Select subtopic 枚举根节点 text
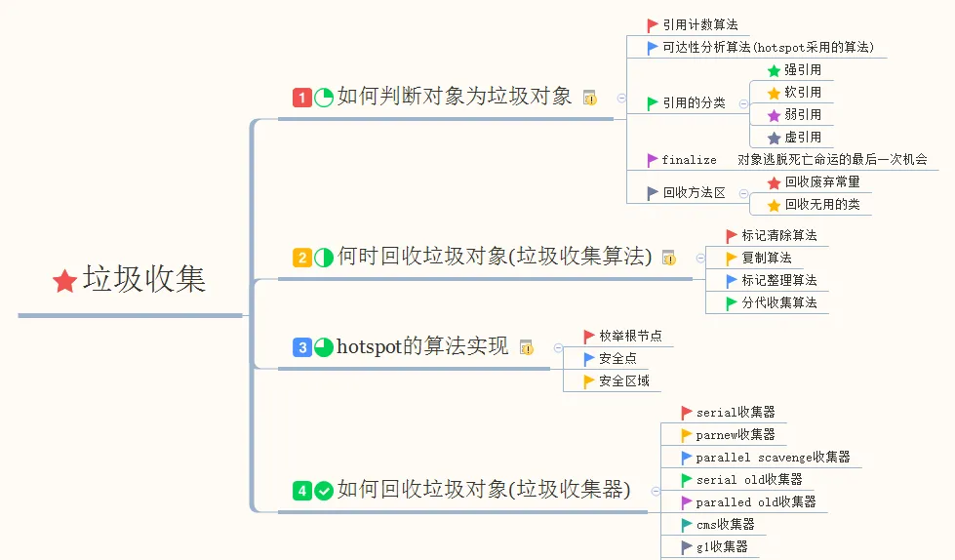The height and width of the screenshot is (560, 955). tap(630, 337)
